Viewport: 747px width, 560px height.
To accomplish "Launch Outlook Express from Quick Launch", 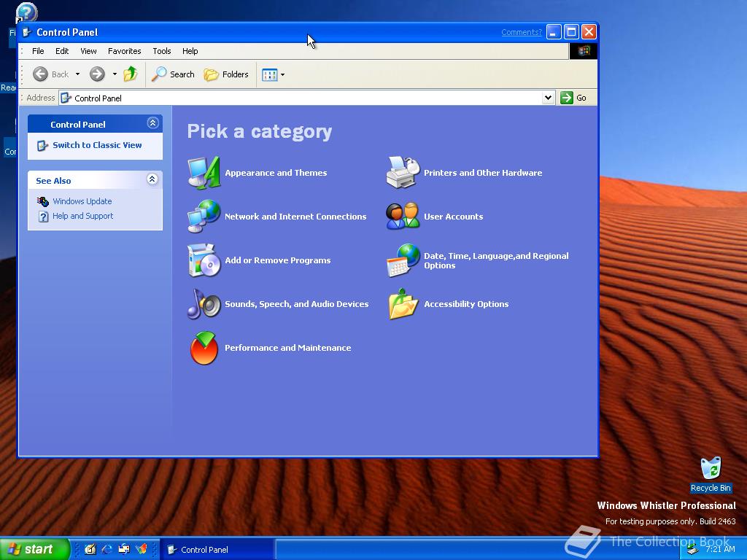I will click(124, 549).
